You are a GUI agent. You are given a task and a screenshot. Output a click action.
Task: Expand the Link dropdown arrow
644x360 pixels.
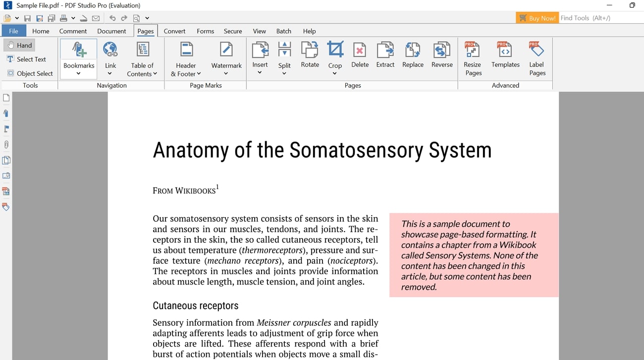coord(110,74)
